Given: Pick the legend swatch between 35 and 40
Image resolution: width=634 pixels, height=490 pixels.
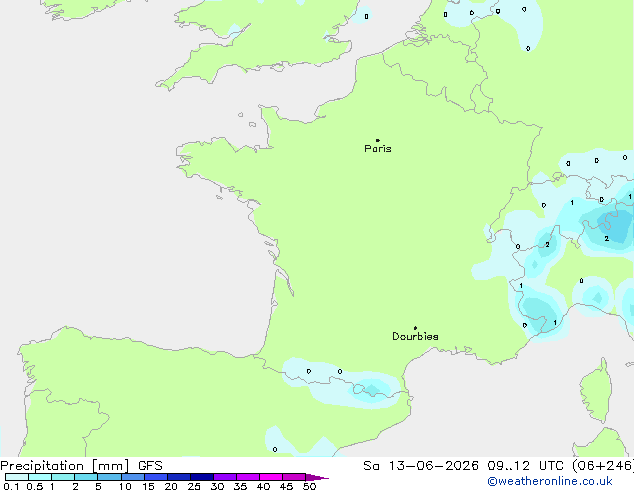Looking at the screenshot, I should point(248,477).
